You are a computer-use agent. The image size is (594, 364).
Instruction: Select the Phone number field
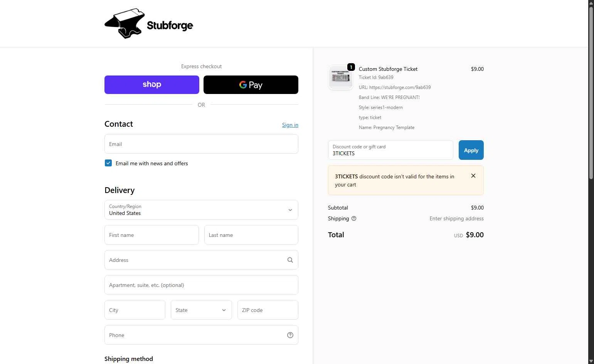pyautogui.click(x=201, y=335)
